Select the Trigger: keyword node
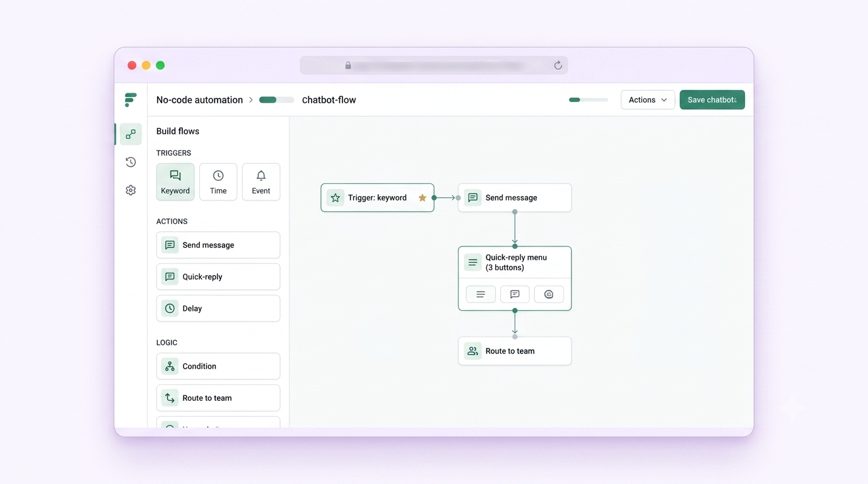This screenshot has height=484, width=868. click(377, 198)
